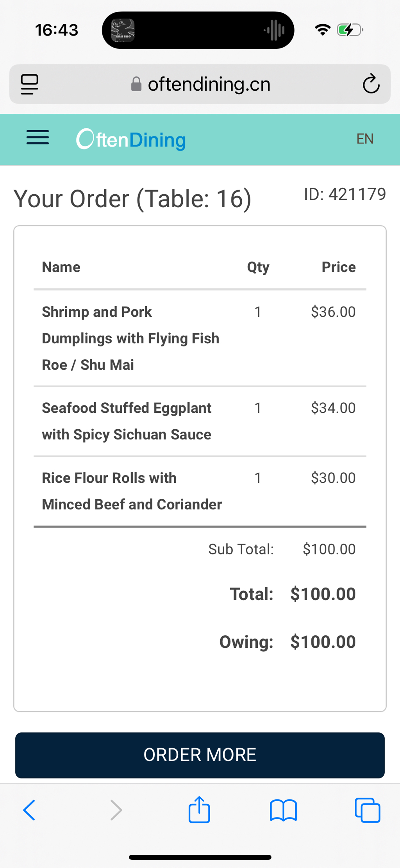This screenshot has height=868, width=400.
Task: Tap the status bar clock showing 16:43
Action: click(57, 30)
